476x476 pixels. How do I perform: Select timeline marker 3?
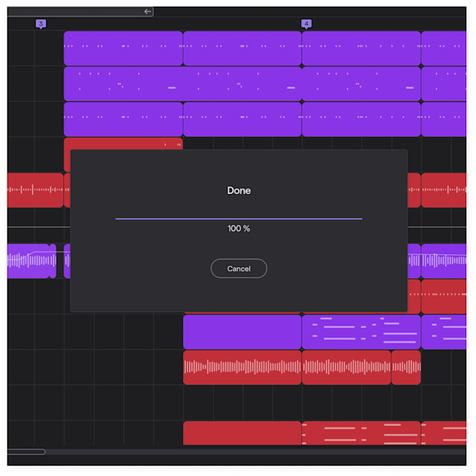point(41,24)
